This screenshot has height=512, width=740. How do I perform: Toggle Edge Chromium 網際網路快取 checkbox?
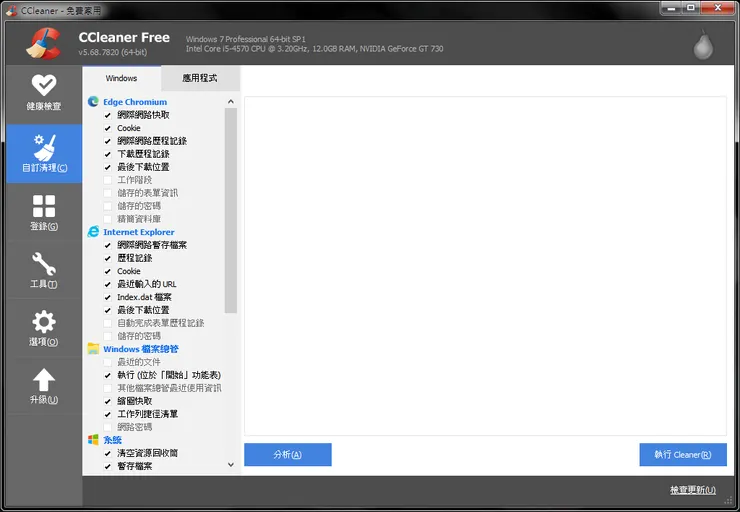(x=108, y=115)
